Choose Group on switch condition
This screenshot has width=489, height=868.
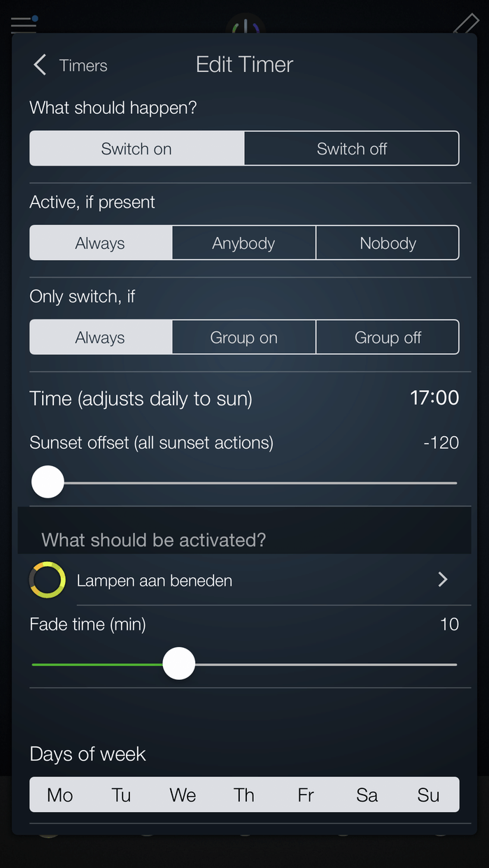coord(243,338)
